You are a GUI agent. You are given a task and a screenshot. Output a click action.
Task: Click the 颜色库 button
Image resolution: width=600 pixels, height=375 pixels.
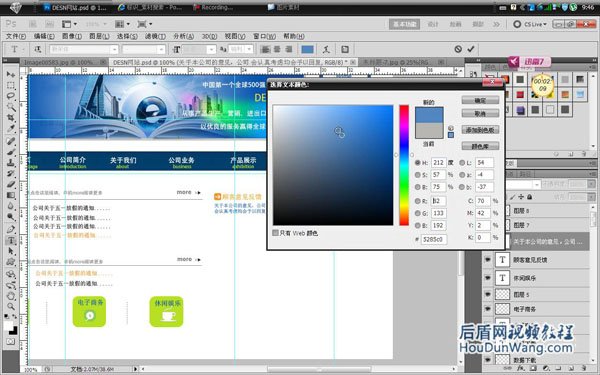point(480,146)
